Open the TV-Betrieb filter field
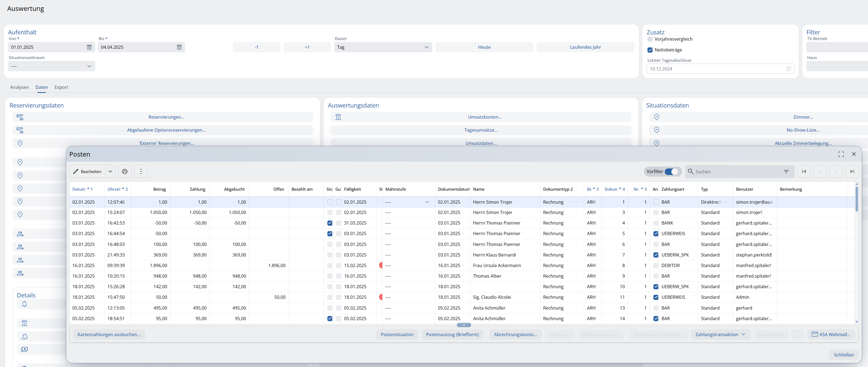Screen dimensions: 868x367 click(837, 47)
